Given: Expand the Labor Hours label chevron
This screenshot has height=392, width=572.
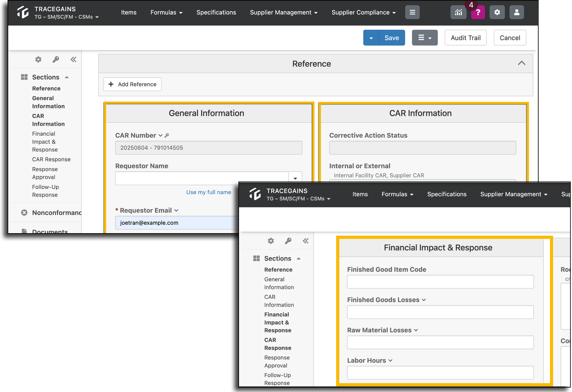Looking at the screenshot, I should click(x=390, y=360).
